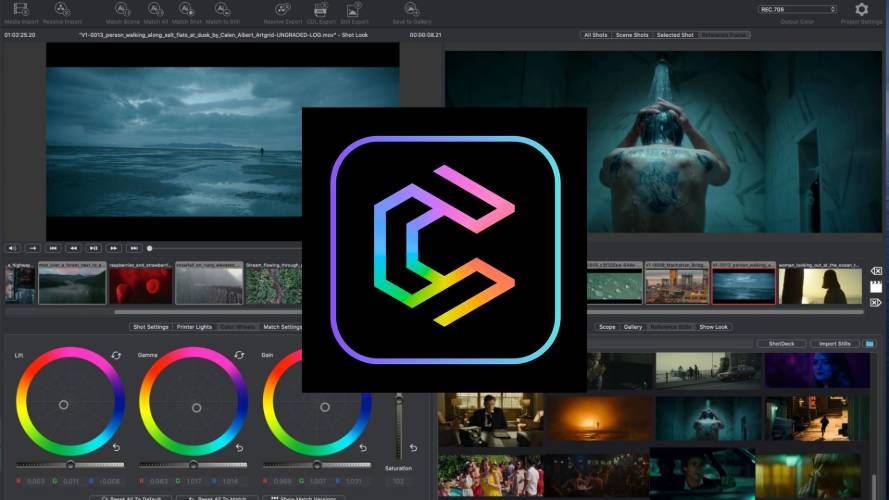Open the Color Wheels tab

click(237, 327)
